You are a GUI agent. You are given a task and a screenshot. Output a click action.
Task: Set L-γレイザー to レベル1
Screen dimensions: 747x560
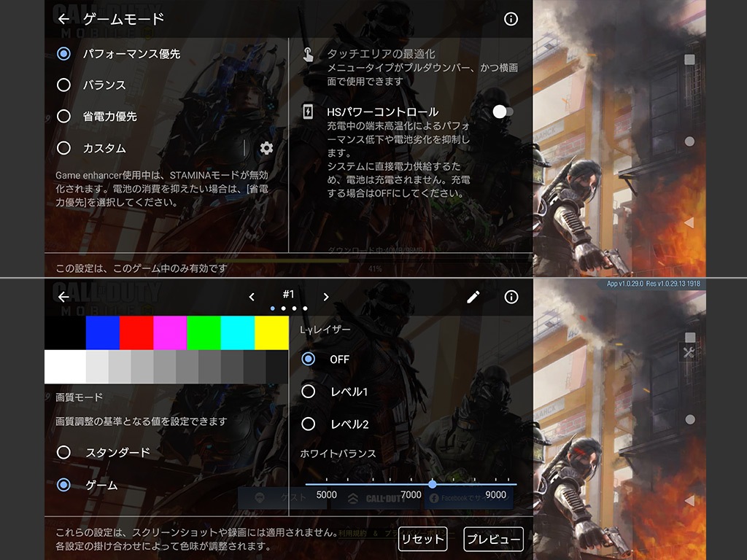[x=335, y=392]
